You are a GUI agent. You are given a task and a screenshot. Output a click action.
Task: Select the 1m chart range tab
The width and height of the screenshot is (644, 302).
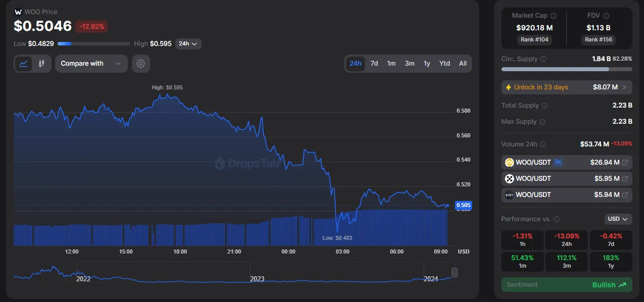pyautogui.click(x=391, y=64)
